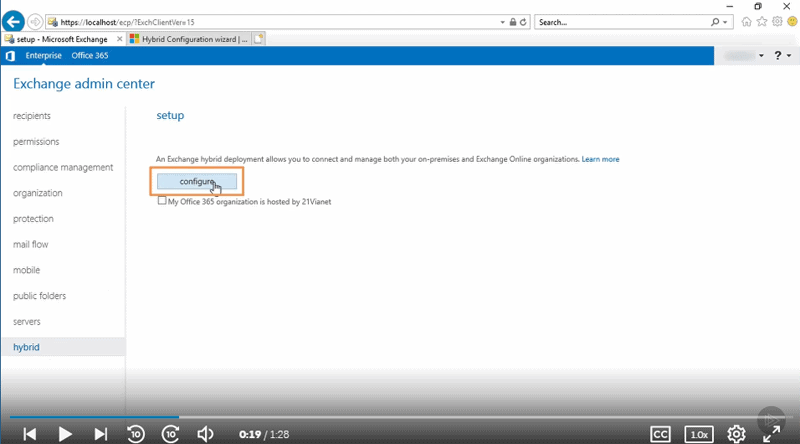This screenshot has height=444, width=800.
Task: Go to mobile section
Action: click(x=27, y=270)
